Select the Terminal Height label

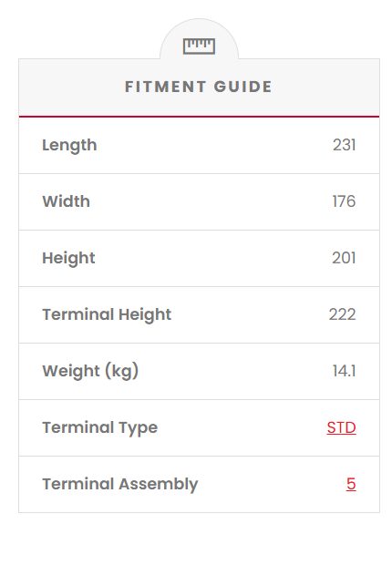point(107,315)
